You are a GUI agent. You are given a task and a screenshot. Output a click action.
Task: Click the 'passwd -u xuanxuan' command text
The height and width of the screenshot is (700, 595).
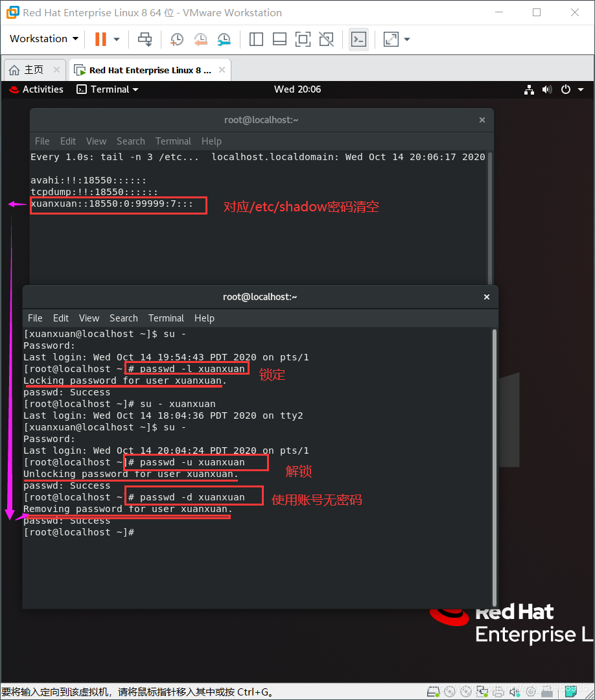pos(192,462)
